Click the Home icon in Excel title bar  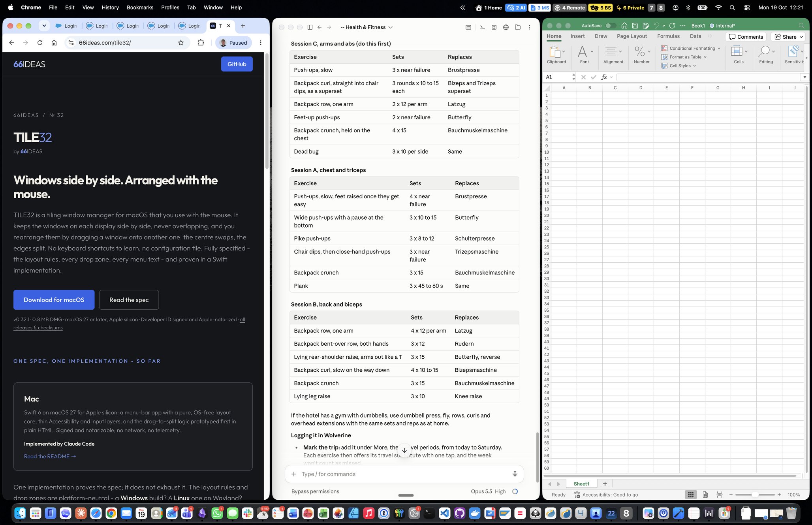click(624, 26)
